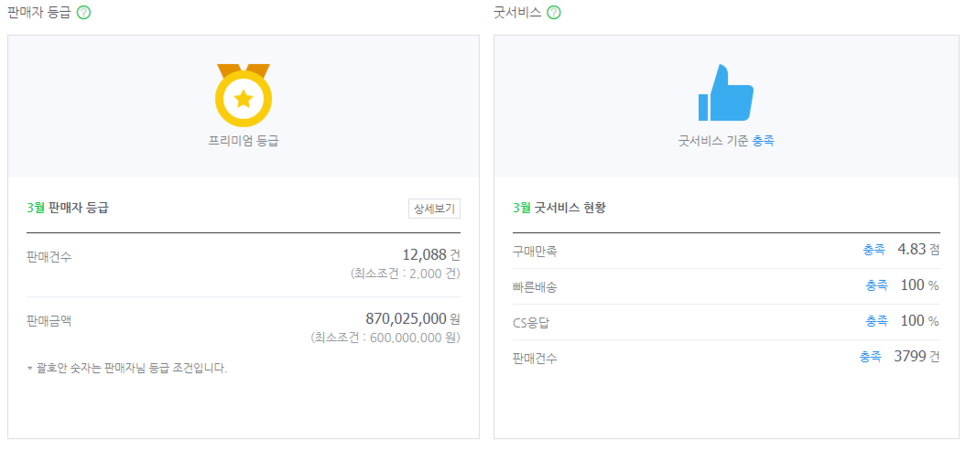
Task: Click 충족 status in CS응답 row
Action: [x=877, y=321]
